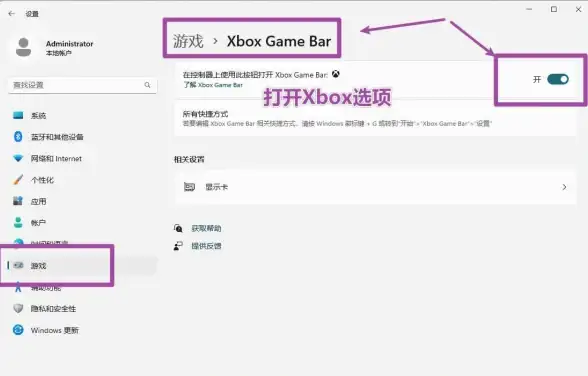This screenshot has height=376, width=588.
Task: Click the magnifier icon in the search box
Action: (x=147, y=85)
